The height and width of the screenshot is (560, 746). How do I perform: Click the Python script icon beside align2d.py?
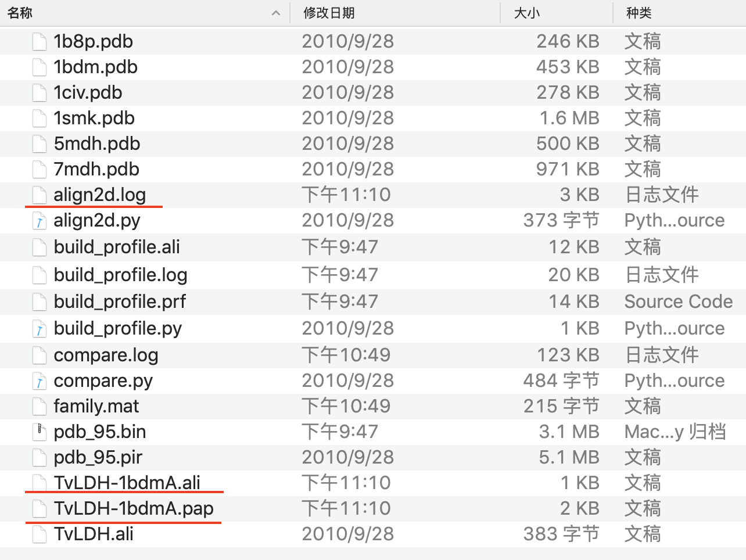(39, 220)
